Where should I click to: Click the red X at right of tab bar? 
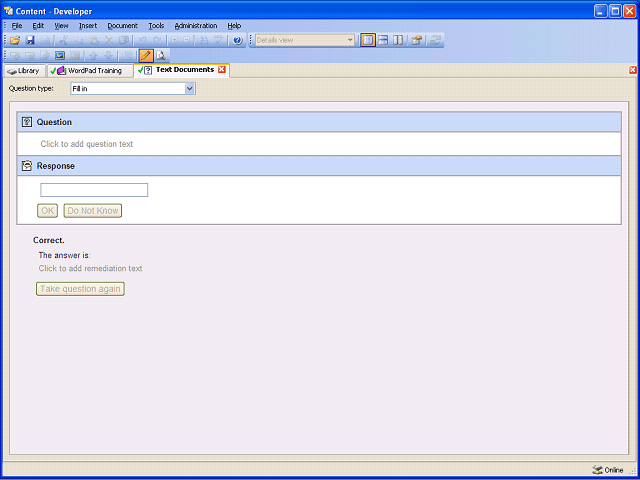click(x=633, y=70)
